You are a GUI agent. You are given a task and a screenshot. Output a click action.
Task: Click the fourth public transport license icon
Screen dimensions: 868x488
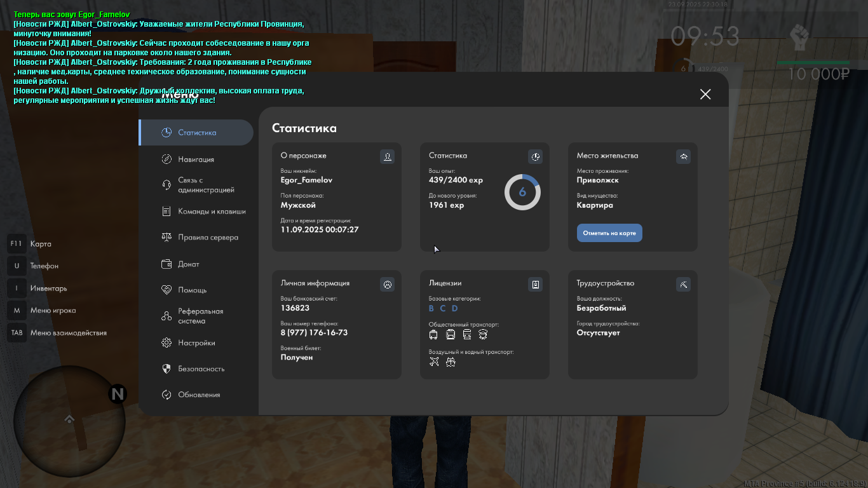pyautogui.click(x=483, y=334)
